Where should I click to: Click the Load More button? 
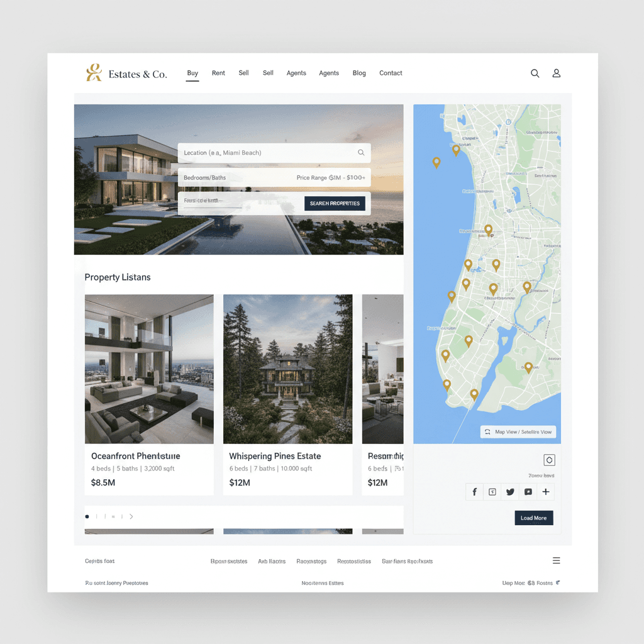pyautogui.click(x=533, y=518)
